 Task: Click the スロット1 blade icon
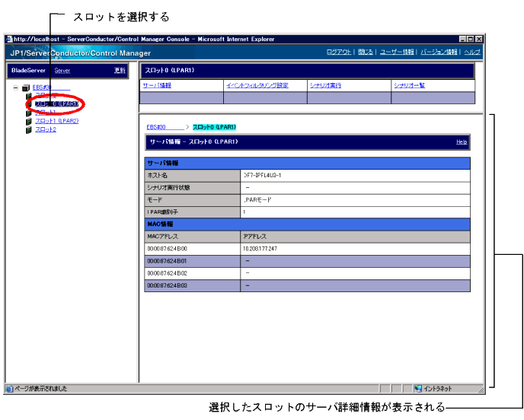pyautogui.click(x=29, y=113)
